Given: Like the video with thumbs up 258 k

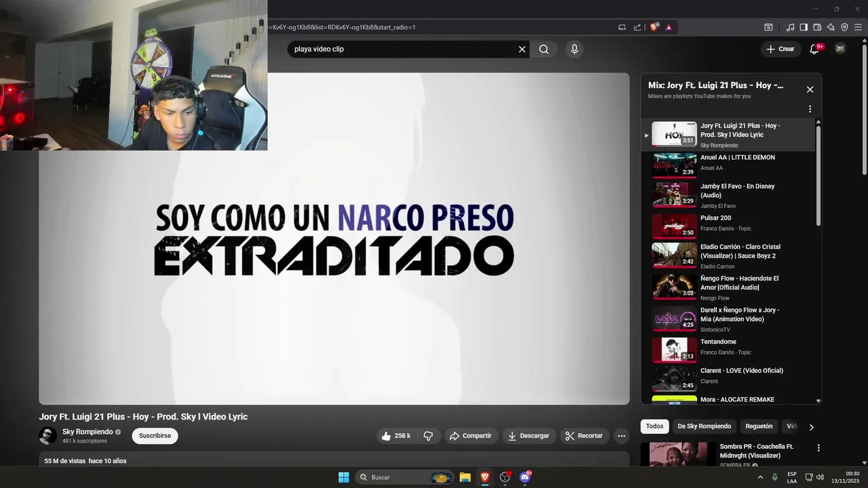Looking at the screenshot, I should 396,436.
